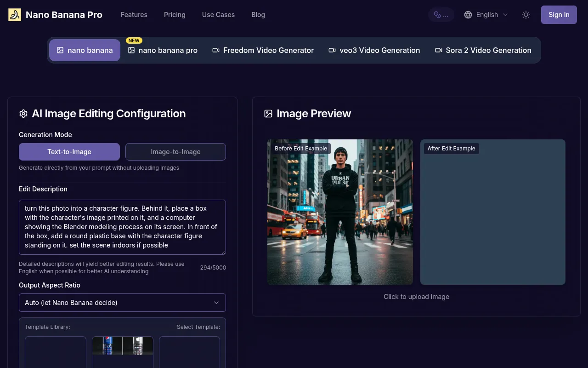Image resolution: width=588 pixels, height=368 pixels.
Task: Click the Sign In button
Action: point(559,15)
